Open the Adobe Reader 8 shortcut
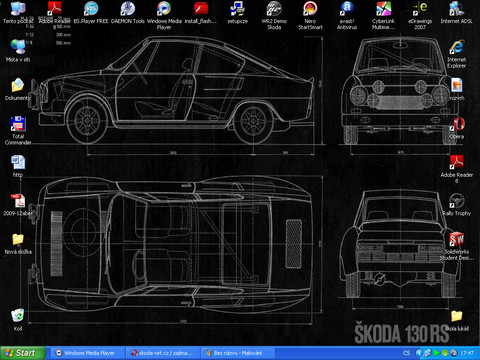This screenshot has height=360, width=480. pos(456,162)
